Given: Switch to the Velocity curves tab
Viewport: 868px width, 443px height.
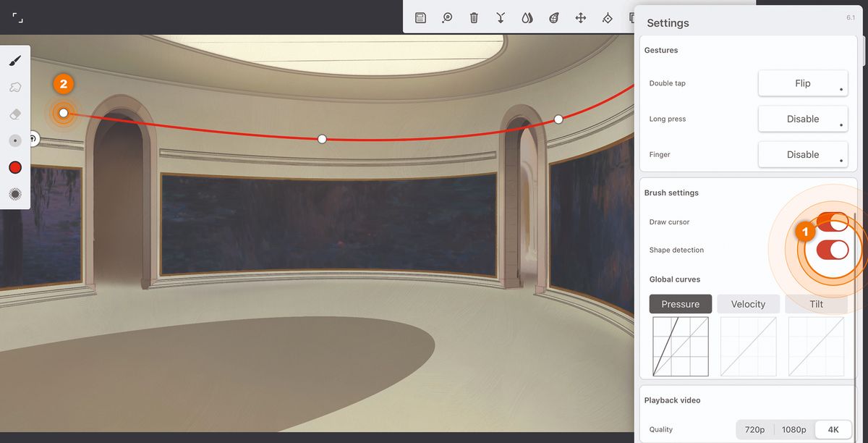Looking at the screenshot, I should [748, 303].
